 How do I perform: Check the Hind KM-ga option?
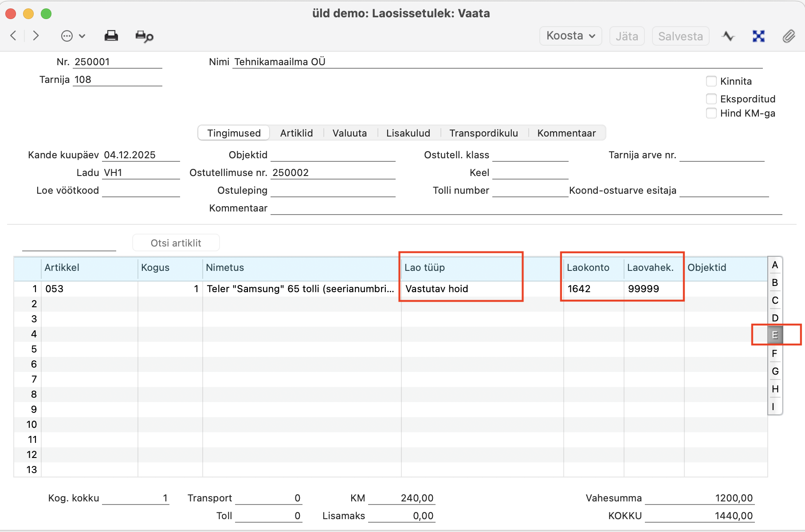pos(711,113)
